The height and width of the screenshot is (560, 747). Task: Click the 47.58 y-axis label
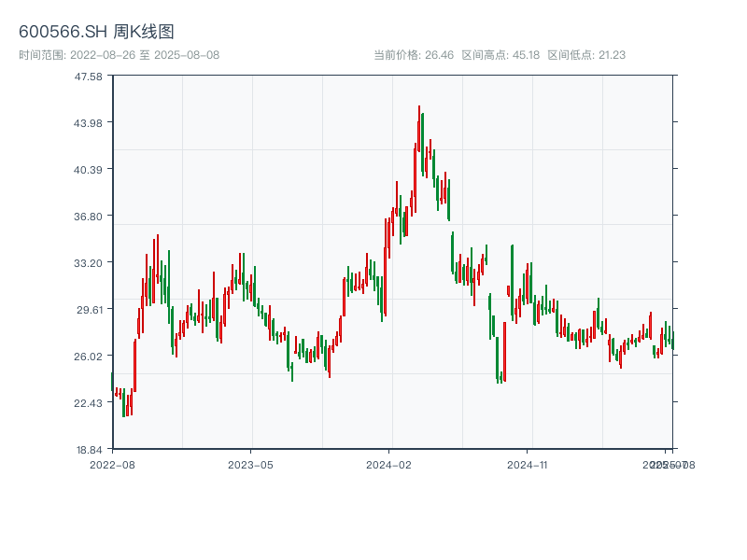[x=89, y=77]
